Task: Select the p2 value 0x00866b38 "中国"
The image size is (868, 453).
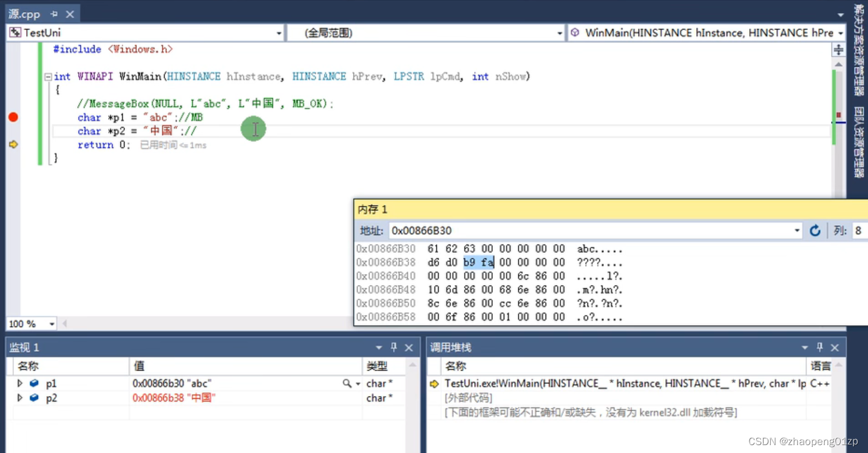Action: (x=174, y=398)
